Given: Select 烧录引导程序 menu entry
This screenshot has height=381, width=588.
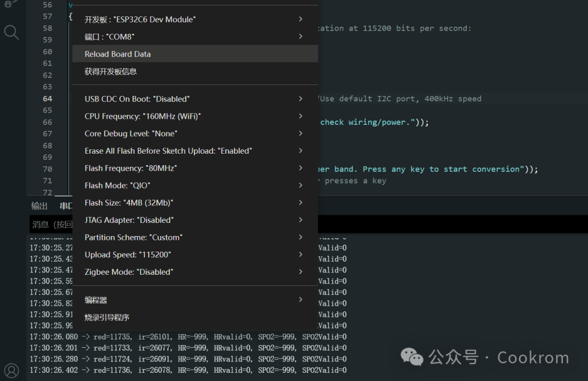Looking at the screenshot, I should [195, 317].
